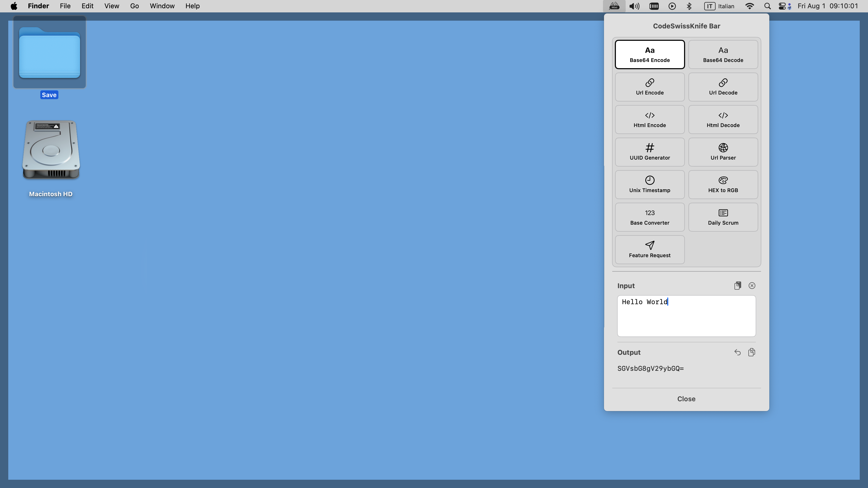Choose the Html Encode tool
Viewport: 868px width, 488px height.
tap(650, 120)
